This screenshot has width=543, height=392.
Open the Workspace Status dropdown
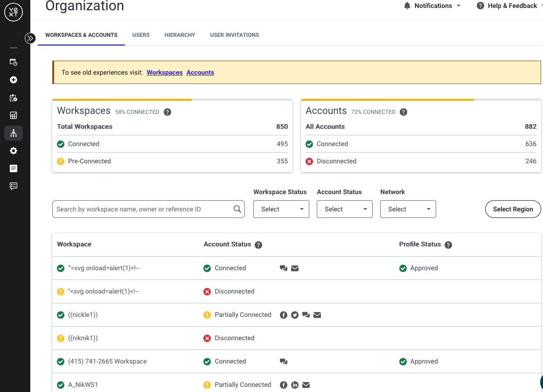click(281, 209)
